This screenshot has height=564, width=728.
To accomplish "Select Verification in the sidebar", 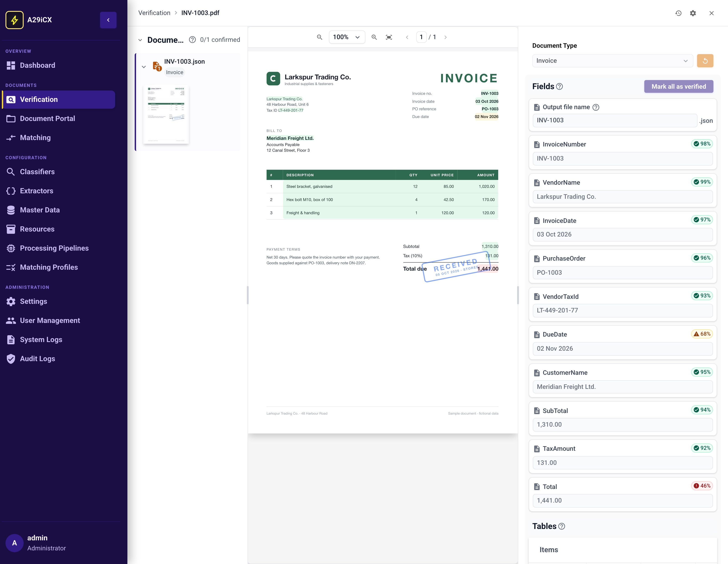I will pyautogui.click(x=59, y=99).
